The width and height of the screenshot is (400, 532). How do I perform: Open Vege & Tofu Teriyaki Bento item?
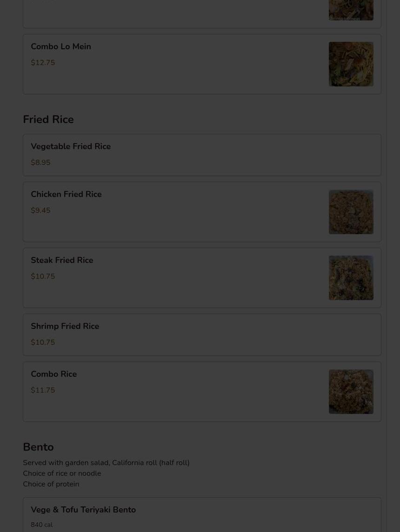83,510
